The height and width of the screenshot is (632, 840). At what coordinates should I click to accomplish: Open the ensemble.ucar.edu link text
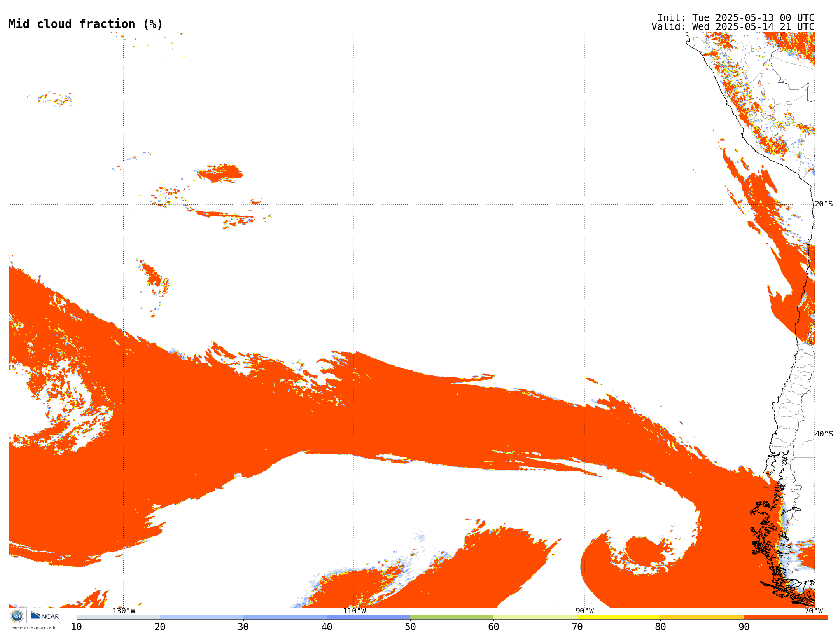(x=34, y=627)
